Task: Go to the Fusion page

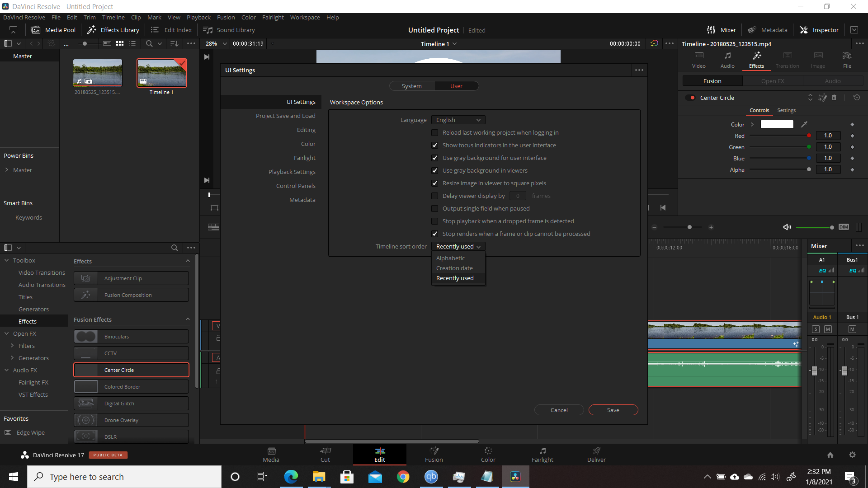Action: pyautogui.click(x=434, y=455)
